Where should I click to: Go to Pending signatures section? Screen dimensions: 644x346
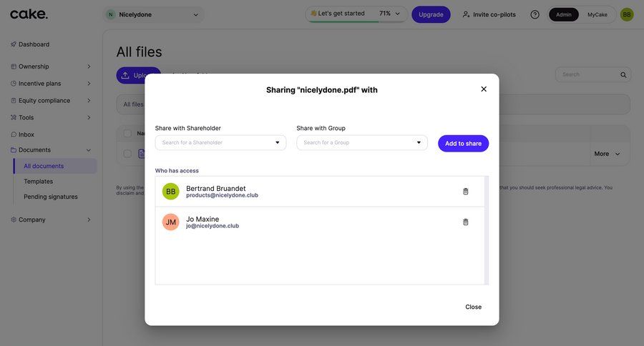click(x=51, y=197)
